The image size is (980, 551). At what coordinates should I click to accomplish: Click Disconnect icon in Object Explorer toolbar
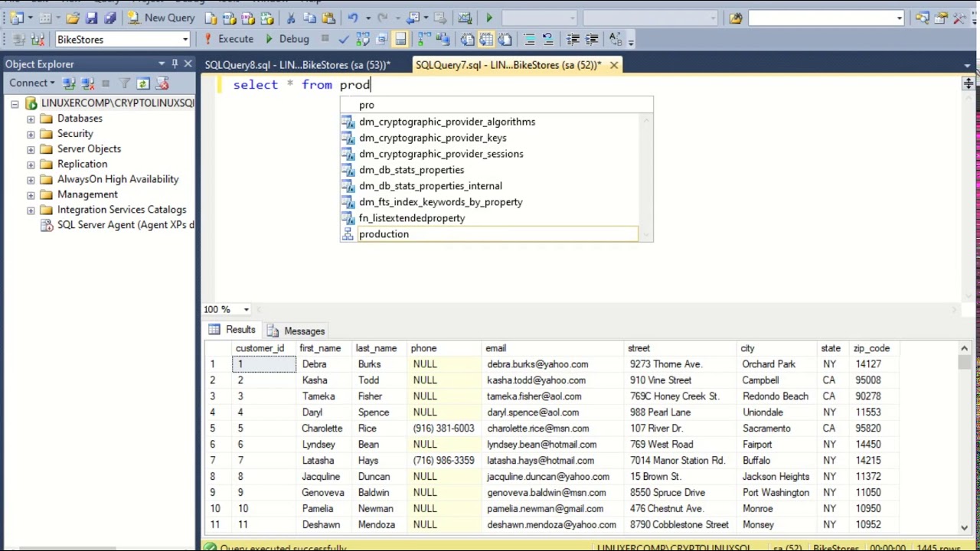coord(87,83)
